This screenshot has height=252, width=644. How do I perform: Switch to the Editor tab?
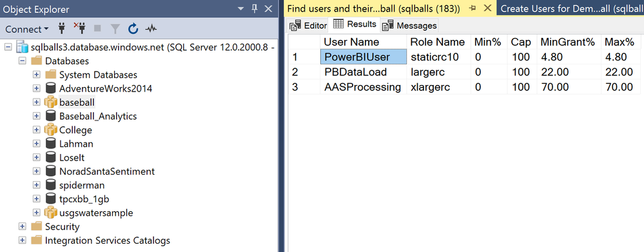tap(308, 25)
